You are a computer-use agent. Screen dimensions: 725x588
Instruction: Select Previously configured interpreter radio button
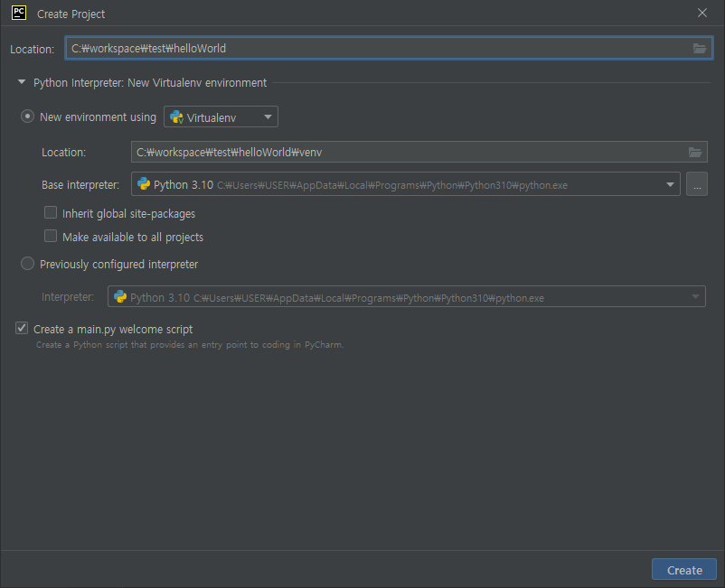click(27, 264)
